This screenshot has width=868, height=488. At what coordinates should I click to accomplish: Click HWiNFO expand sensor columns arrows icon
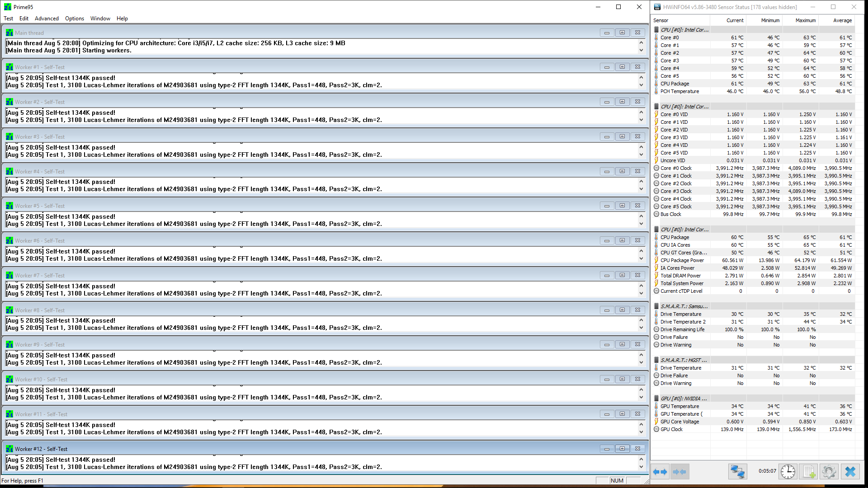pos(660,472)
